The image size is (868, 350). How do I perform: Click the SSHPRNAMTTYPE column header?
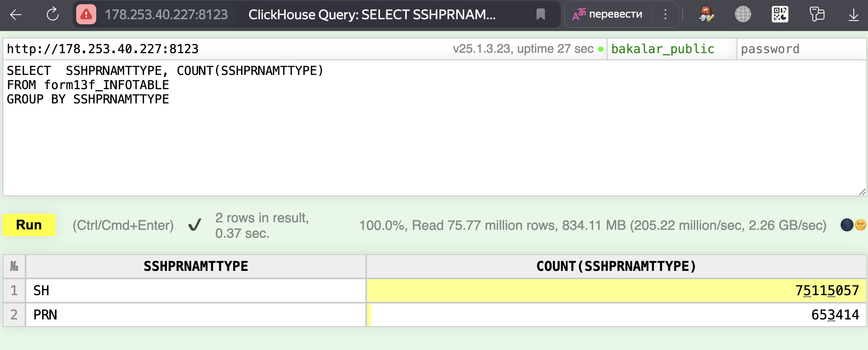pyautogui.click(x=195, y=266)
